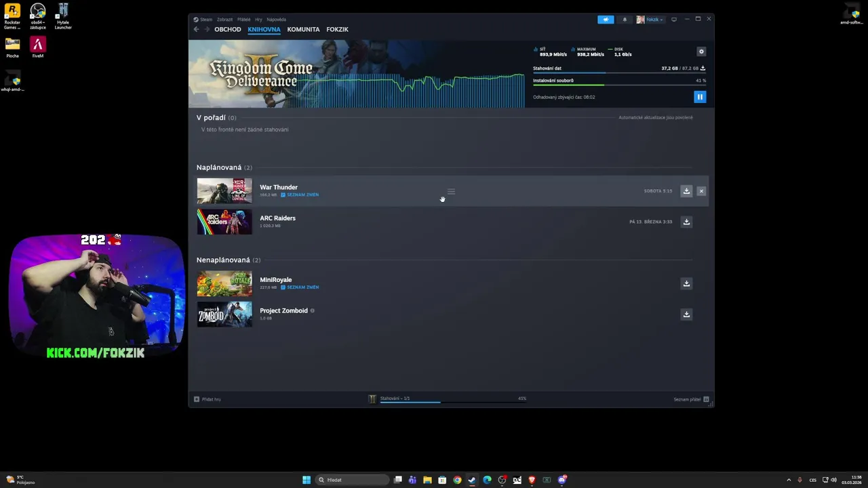The width and height of the screenshot is (868, 488).
Task: Go back with the navigation arrow
Action: click(x=197, y=29)
